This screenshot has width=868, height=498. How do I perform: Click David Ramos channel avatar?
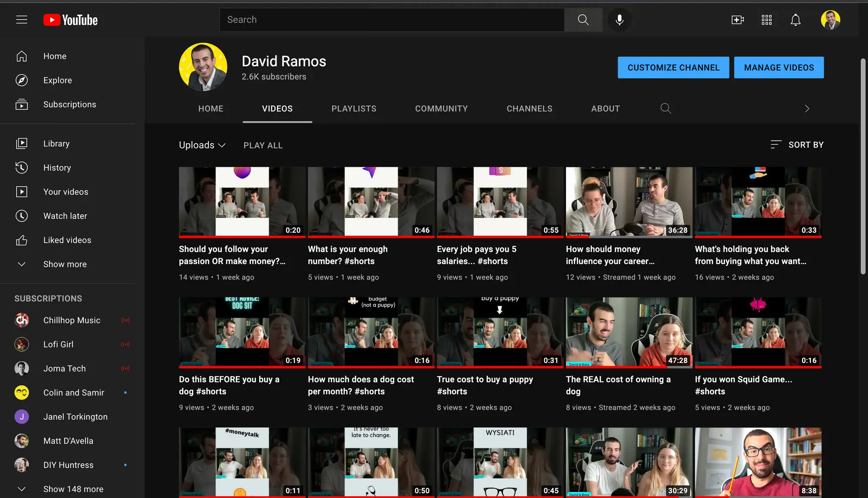click(x=203, y=67)
